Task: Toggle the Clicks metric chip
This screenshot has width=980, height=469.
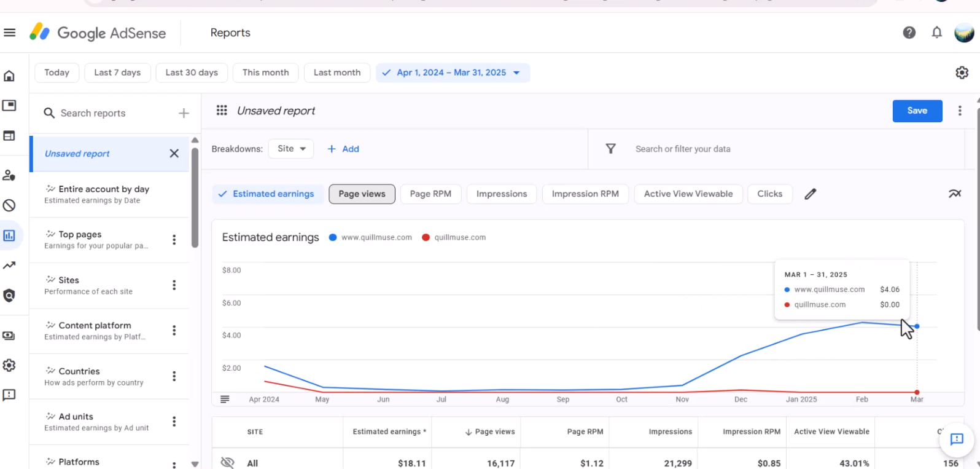Action: [x=770, y=194]
